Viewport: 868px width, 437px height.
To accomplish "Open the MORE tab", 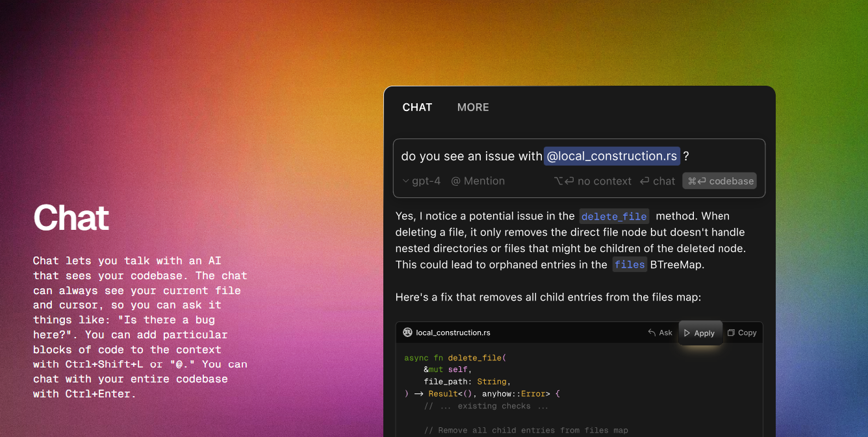I will 473,107.
